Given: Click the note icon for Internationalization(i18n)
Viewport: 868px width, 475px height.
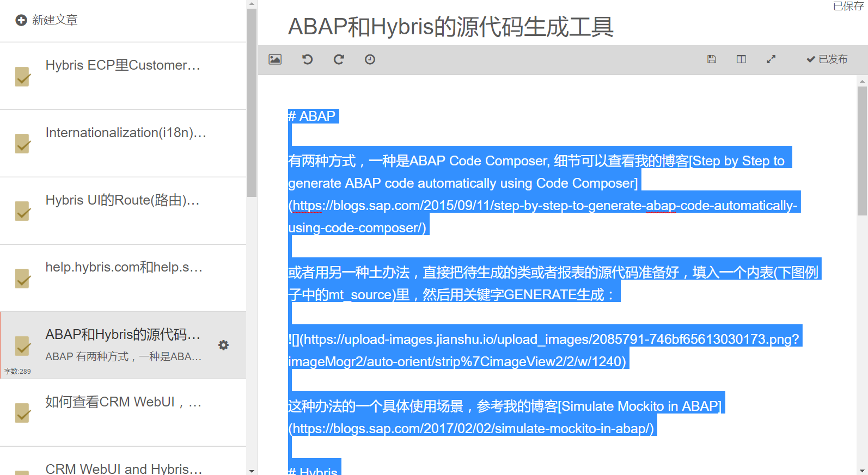Looking at the screenshot, I should [x=23, y=144].
